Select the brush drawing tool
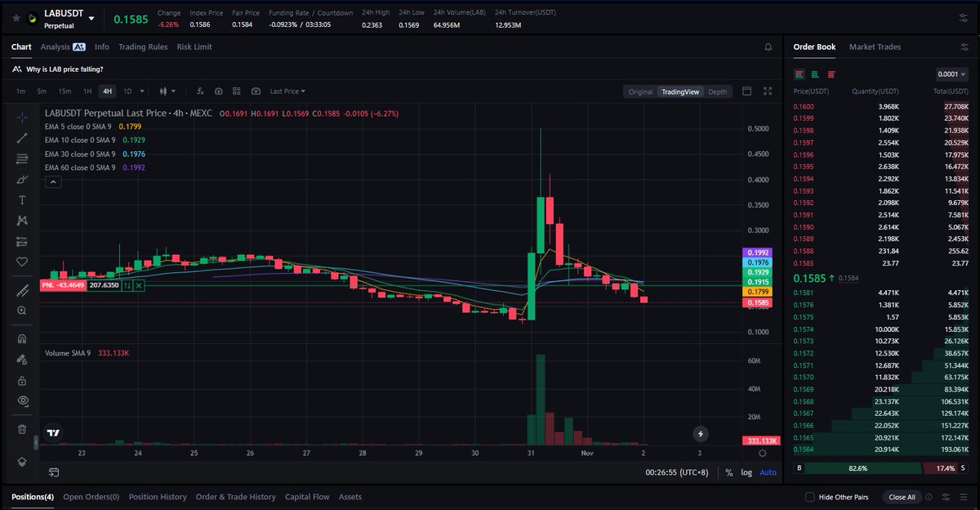This screenshot has height=510, width=980. [22, 179]
